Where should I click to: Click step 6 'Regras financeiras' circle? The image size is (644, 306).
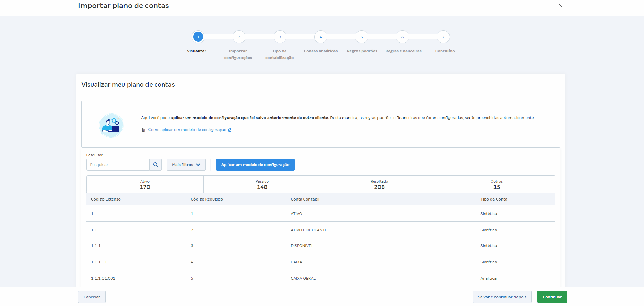[x=402, y=37]
